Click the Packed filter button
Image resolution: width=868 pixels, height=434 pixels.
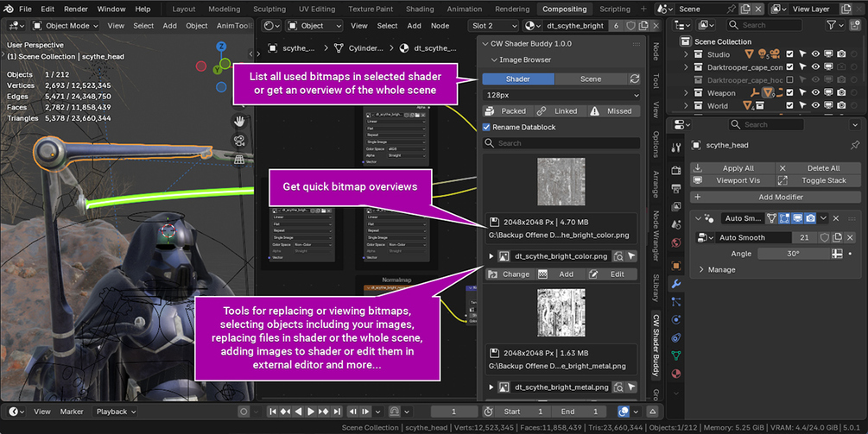tap(507, 111)
